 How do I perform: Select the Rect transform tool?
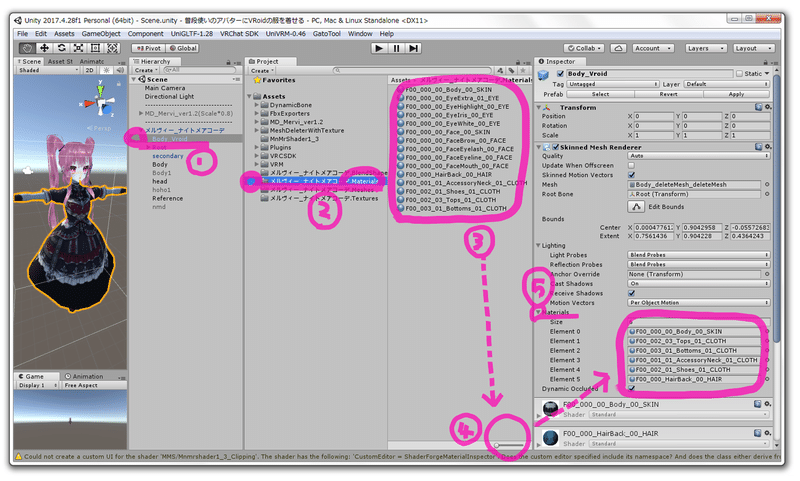click(x=95, y=48)
